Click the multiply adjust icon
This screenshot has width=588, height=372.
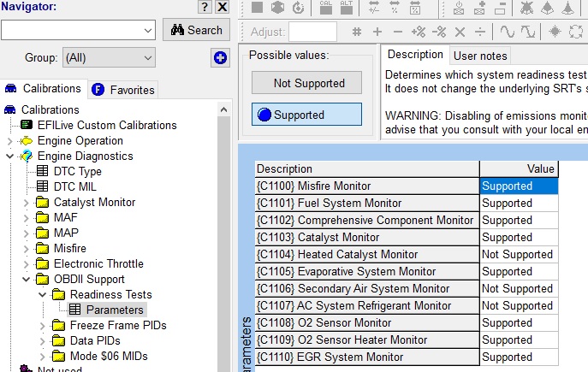tap(460, 32)
